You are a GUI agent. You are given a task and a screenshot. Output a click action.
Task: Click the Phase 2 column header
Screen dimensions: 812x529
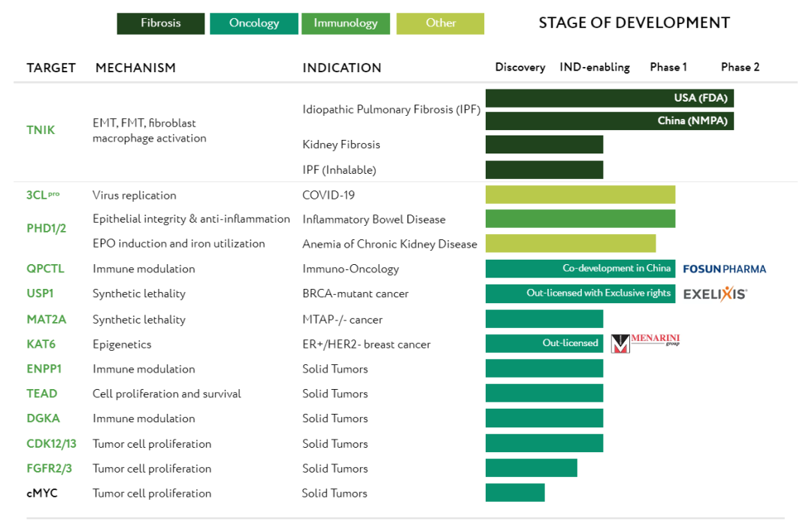tap(740, 67)
